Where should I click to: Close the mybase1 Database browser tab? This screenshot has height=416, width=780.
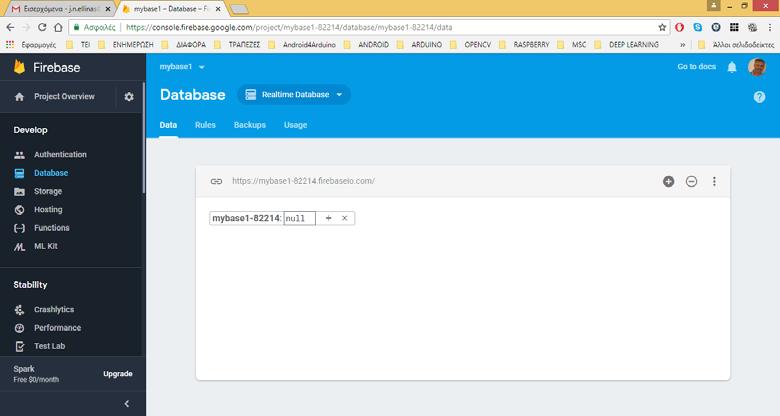tap(218, 9)
